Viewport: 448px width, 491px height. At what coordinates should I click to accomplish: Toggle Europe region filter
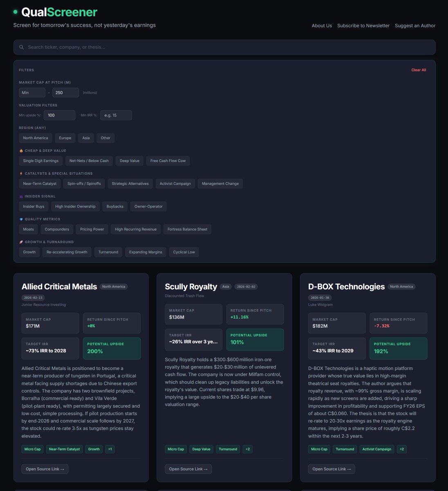point(65,138)
